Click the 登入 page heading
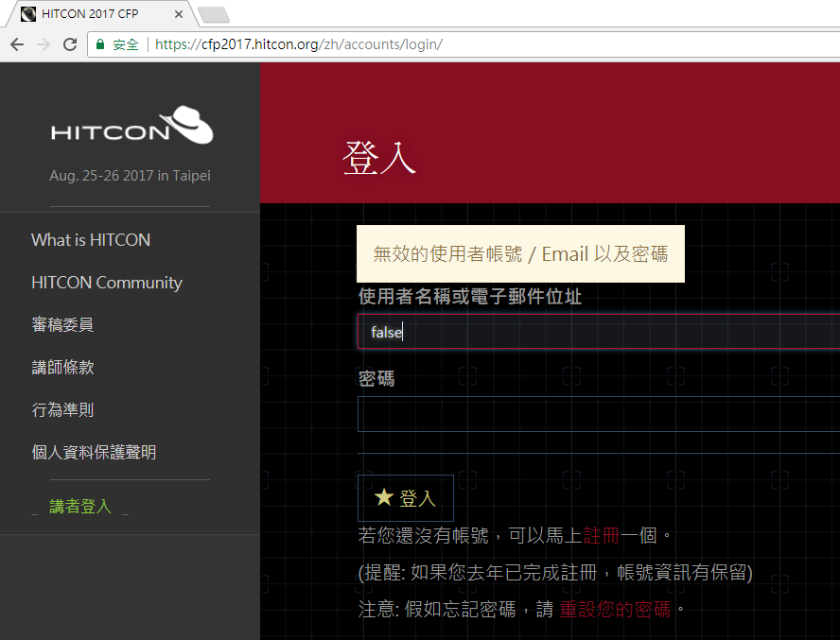 click(x=379, y=158)
